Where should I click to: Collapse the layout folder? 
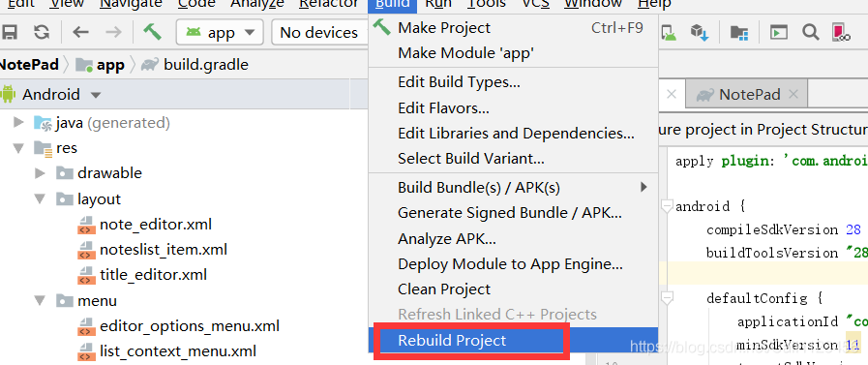(x=40, y=199)
